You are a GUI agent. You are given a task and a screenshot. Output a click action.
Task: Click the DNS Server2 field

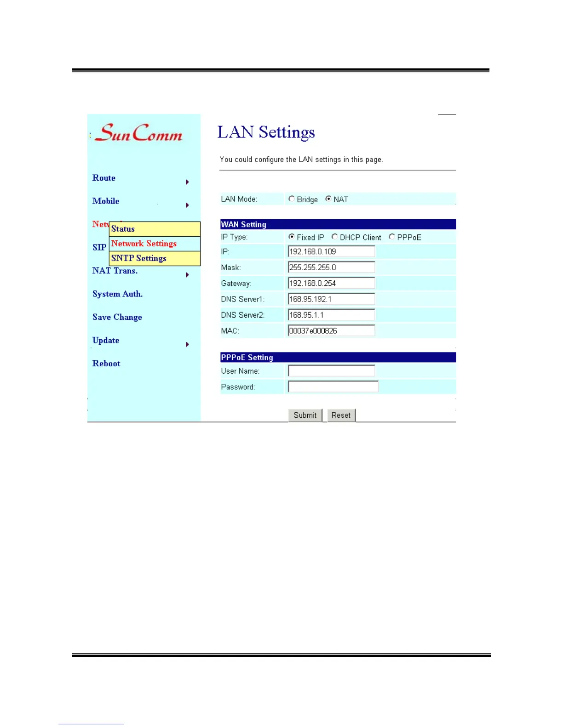[x=331, y=315]
